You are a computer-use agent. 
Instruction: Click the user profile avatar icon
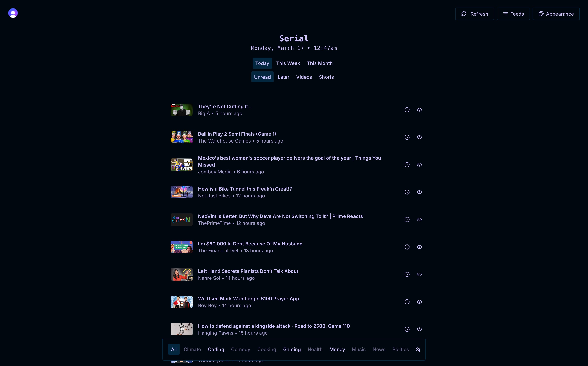coord(13,13)
